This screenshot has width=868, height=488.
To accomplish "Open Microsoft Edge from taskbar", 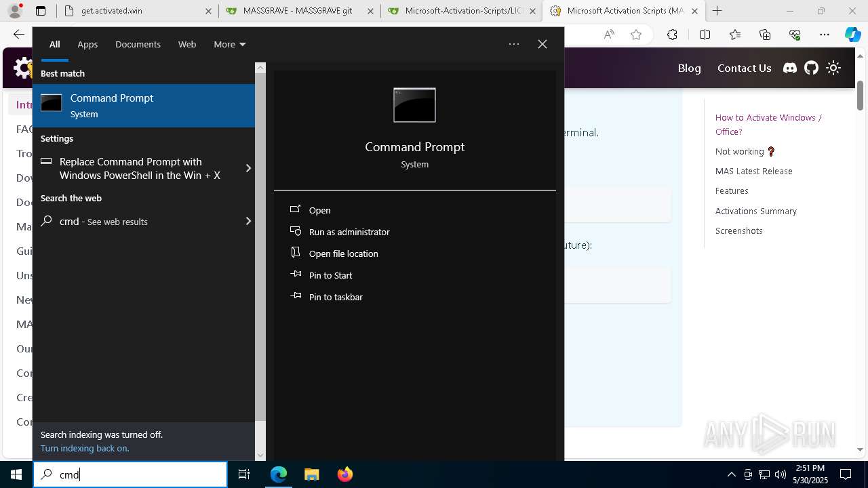I will [x=279, y=474].
